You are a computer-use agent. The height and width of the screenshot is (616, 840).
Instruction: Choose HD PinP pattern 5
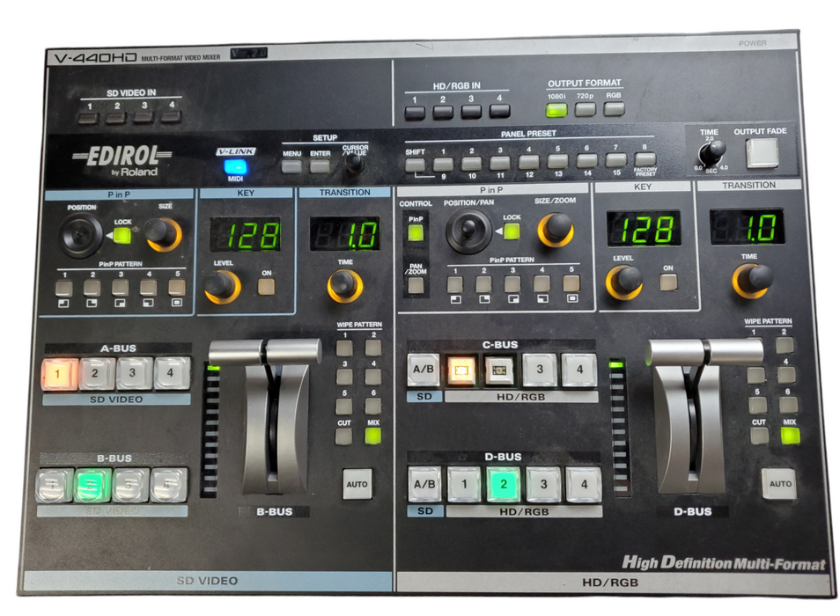pyautogui.click(x=571, y=282)
